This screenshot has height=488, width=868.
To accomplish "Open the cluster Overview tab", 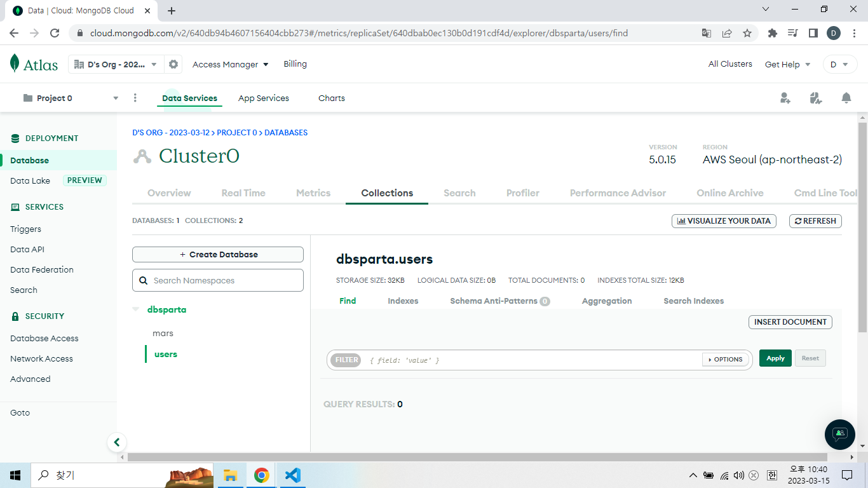I will [169, 193].
